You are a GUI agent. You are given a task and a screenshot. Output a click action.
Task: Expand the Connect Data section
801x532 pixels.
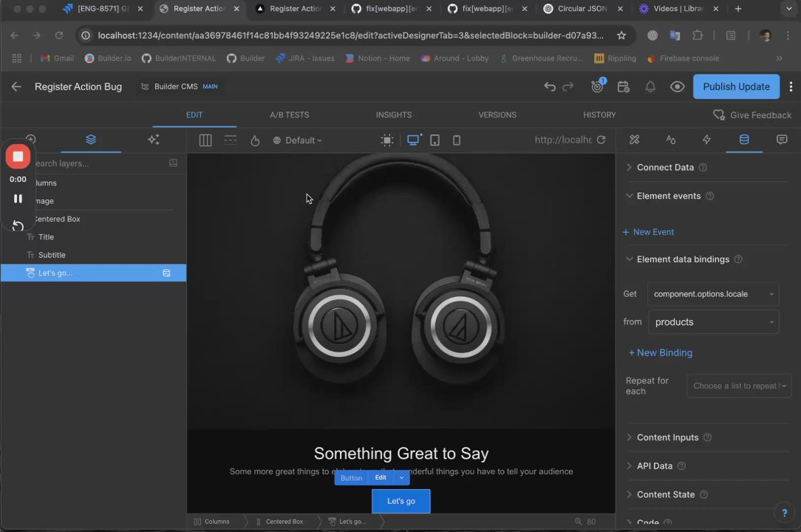[665, 168]
